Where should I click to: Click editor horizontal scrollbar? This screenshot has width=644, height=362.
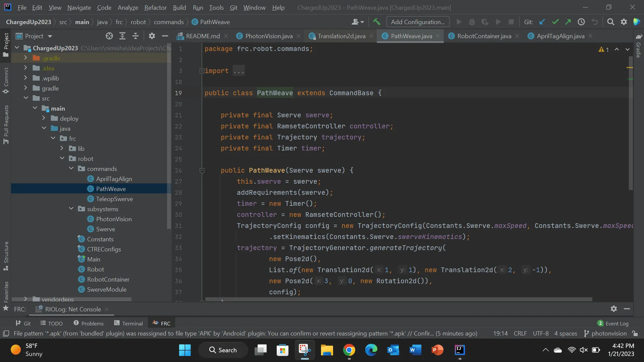(398, 299)
